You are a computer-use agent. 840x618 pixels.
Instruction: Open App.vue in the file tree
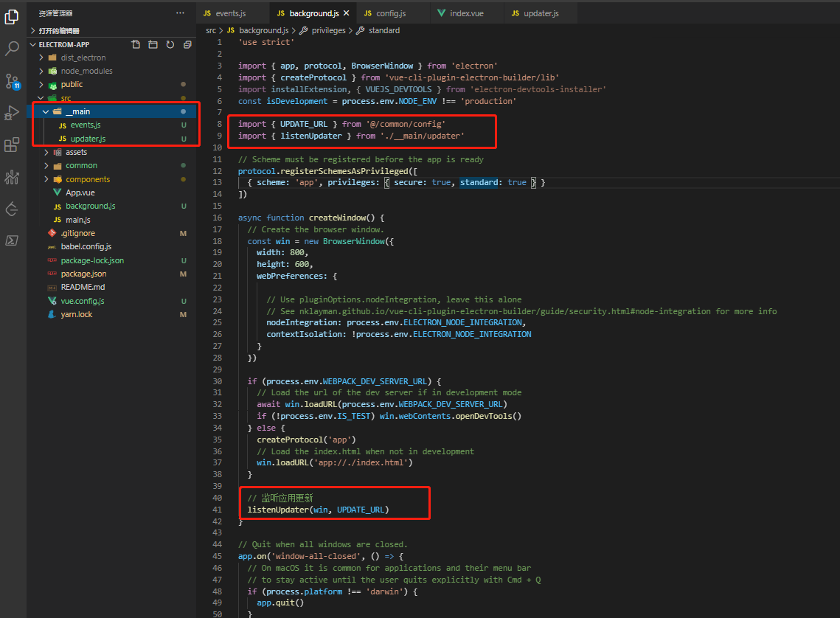click(x=80, y=192)
